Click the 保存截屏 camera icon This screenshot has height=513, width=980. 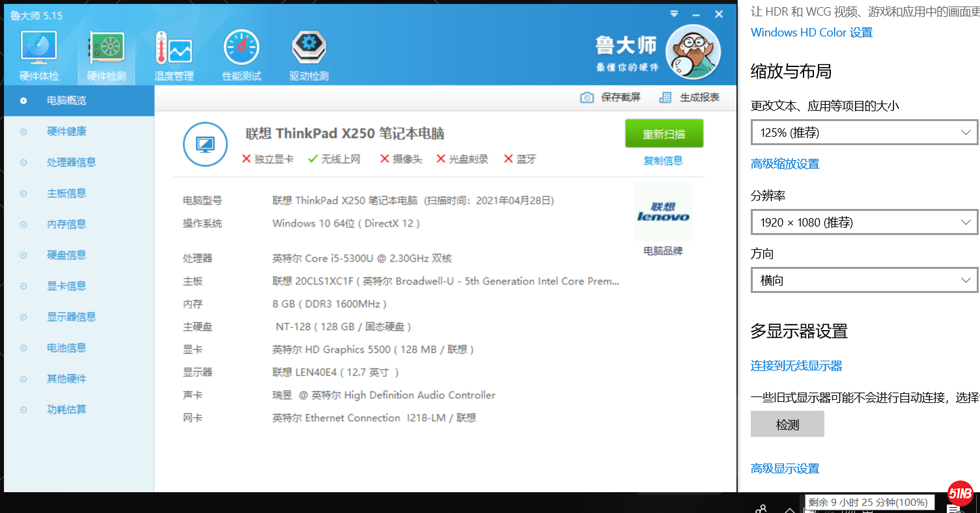587,98
